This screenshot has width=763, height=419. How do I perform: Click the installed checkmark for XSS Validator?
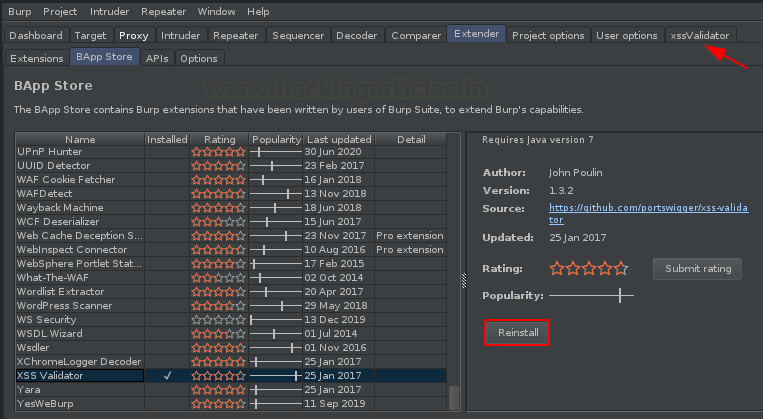tap(167, 375)
